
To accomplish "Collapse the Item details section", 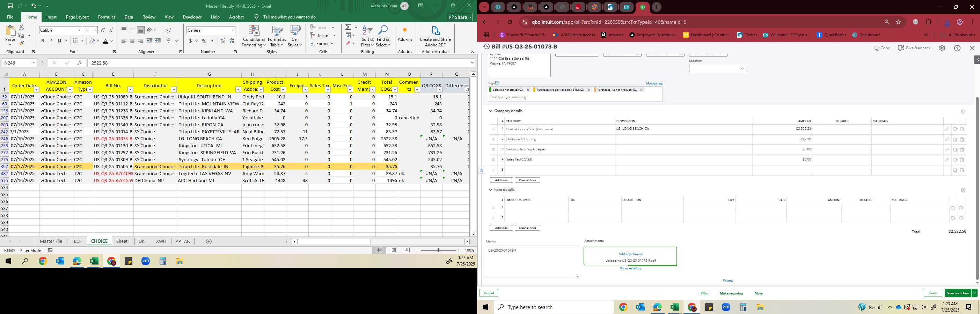I will click(x=491, y=190).
